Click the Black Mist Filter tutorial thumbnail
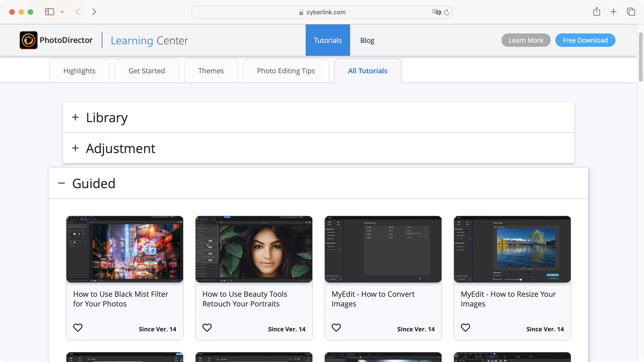Image resolution: width=644 pixels, height=362 pixels. pyautogui.click(x=124, y=249)
